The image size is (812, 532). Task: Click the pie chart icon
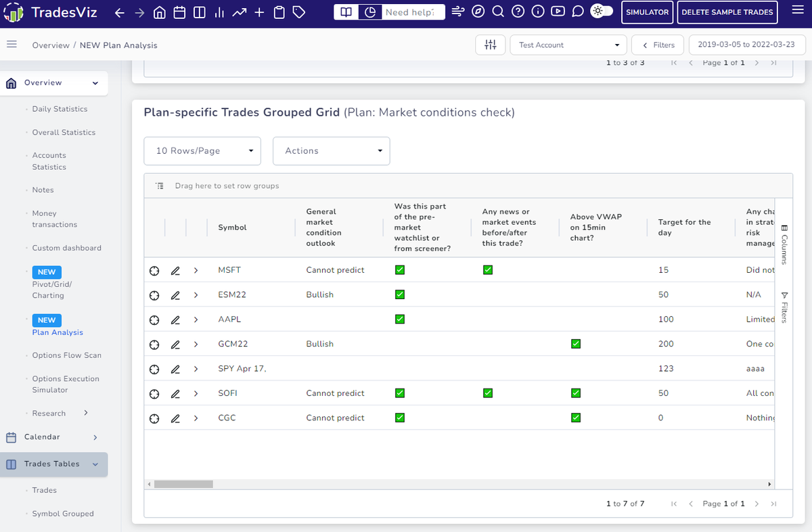tap(369, 12)
